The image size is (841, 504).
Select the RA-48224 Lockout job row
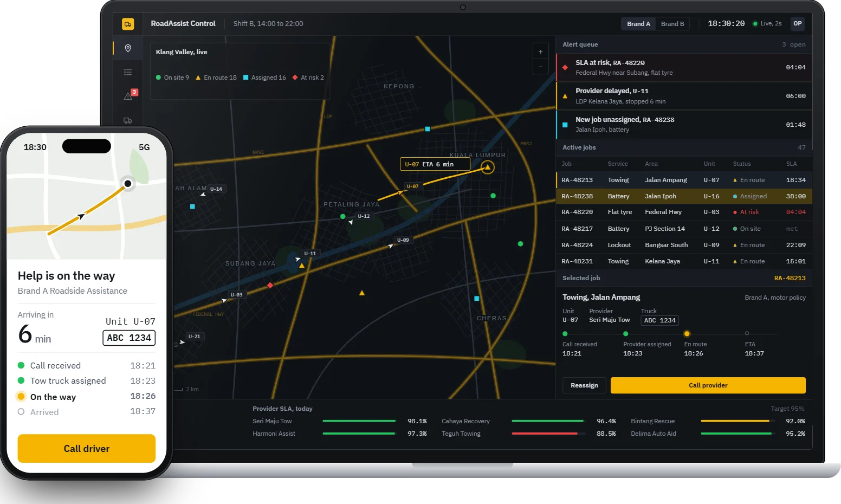pyautogui.click(x=684, y=245)
